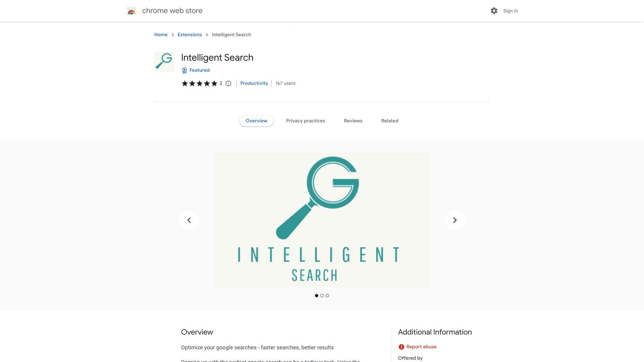Click the Featured badge award icon
The height and width of the screenshot is (362, 644).
tap(184, 70)
